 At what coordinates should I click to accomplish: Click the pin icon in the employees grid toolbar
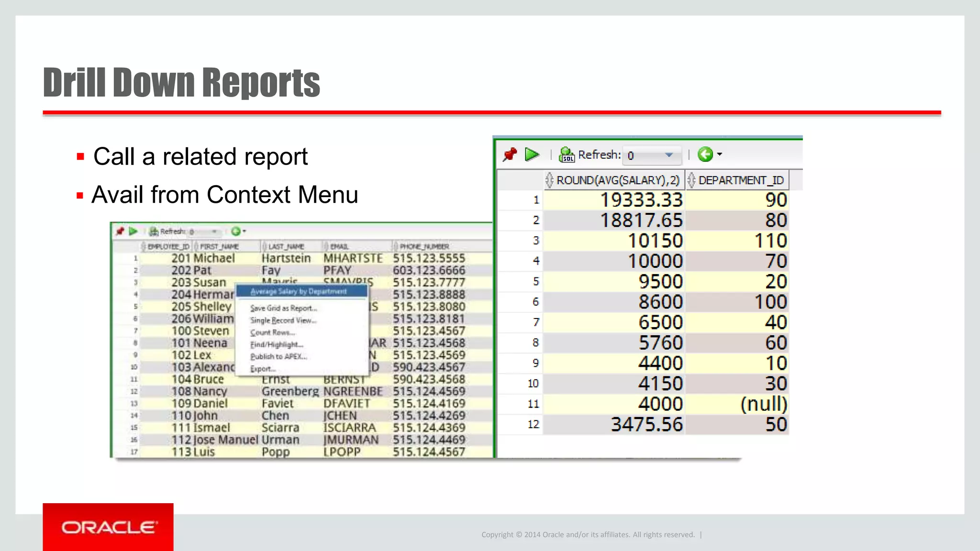point(120,231)
